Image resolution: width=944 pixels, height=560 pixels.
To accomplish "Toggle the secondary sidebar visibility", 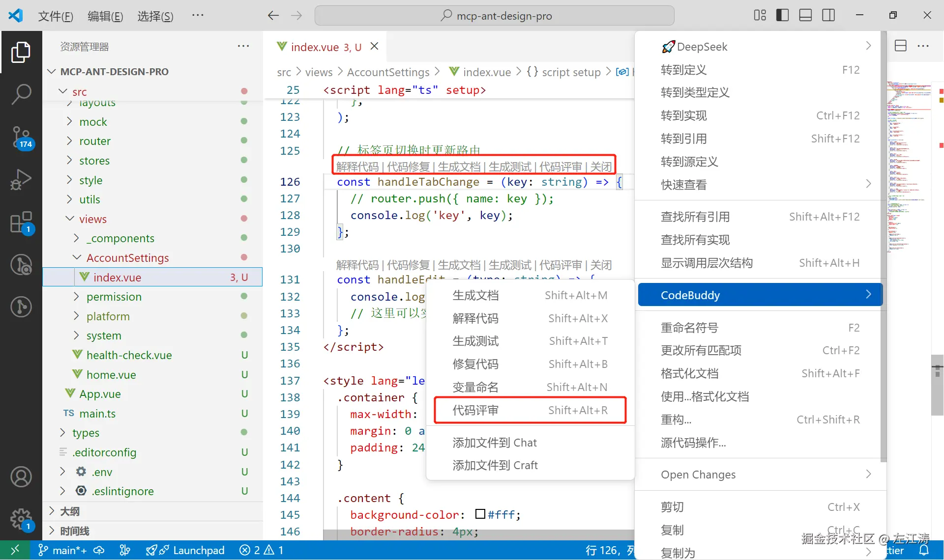I will point(828,15).
